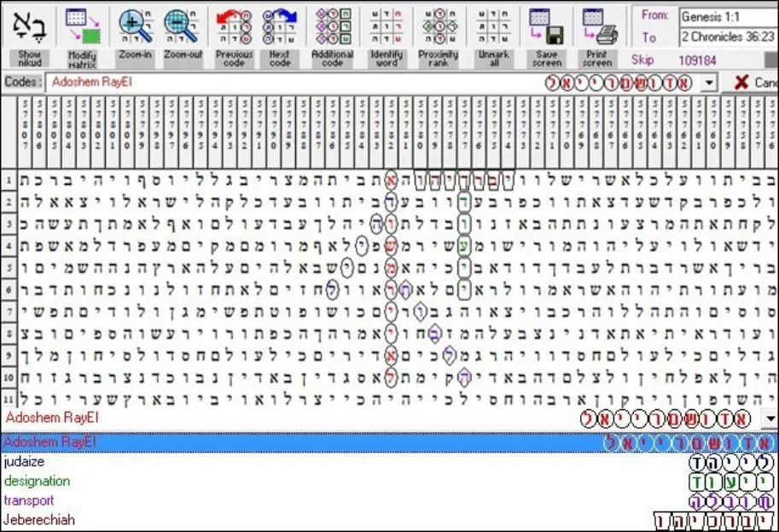Click matrix row header 11
Image resolution: width=779 pixels, height=532 pixels.
pyautogui.click(x=9, y=398)
